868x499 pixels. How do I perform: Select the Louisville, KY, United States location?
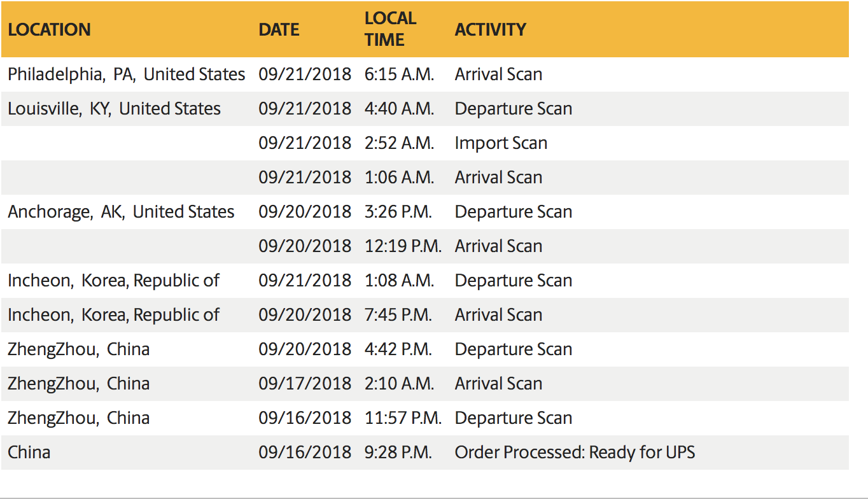[x=114, y=109]
